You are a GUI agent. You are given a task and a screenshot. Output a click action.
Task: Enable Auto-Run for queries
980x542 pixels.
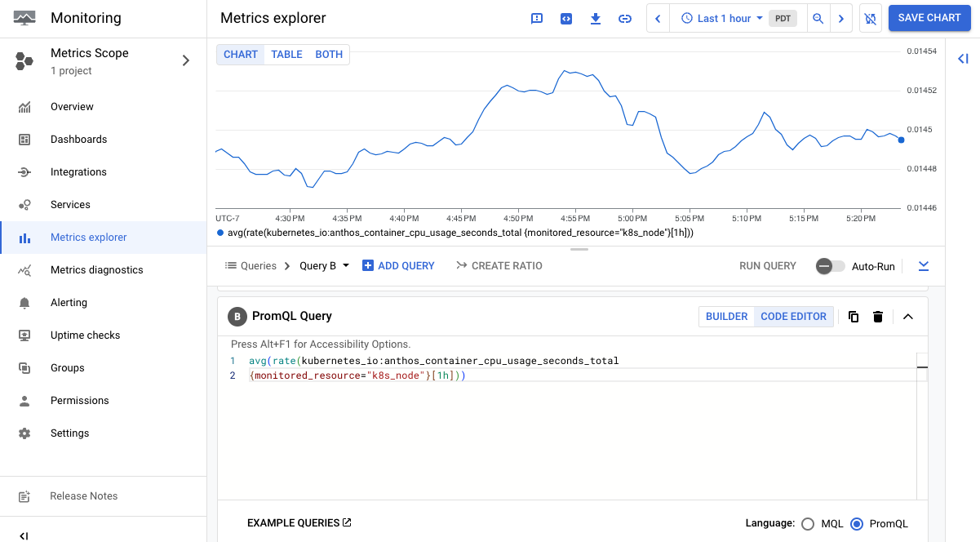(829, 265)
